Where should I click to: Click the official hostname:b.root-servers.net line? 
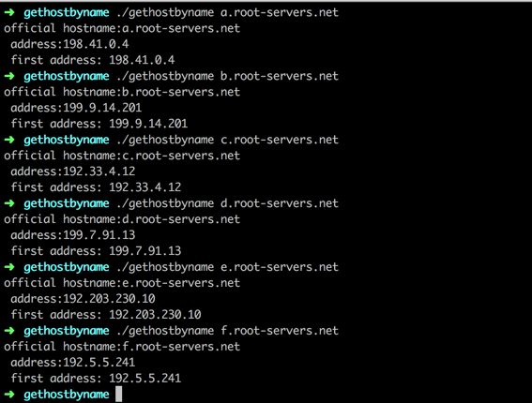pyautogui.click(x=122, y=92)
